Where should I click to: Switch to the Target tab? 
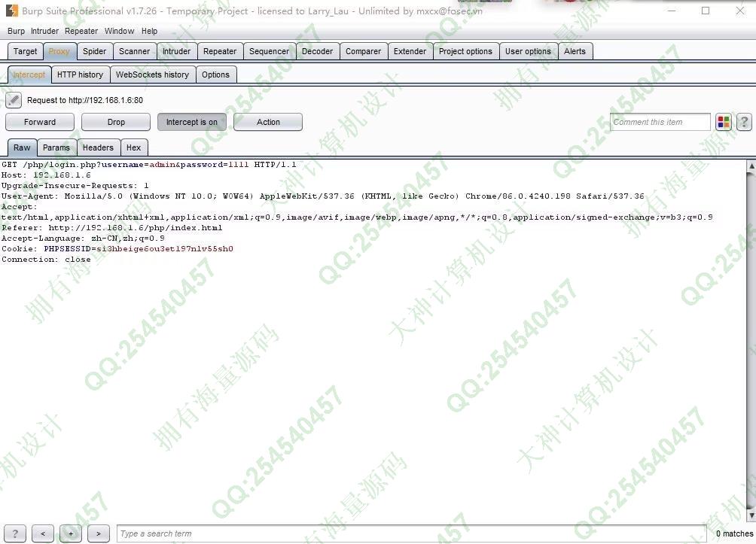[25, 51]
